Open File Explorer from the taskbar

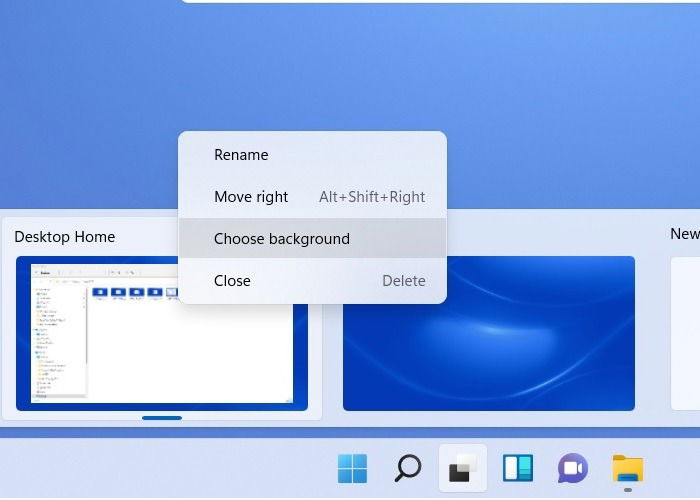pyautogui.click(x=628, y=468)
